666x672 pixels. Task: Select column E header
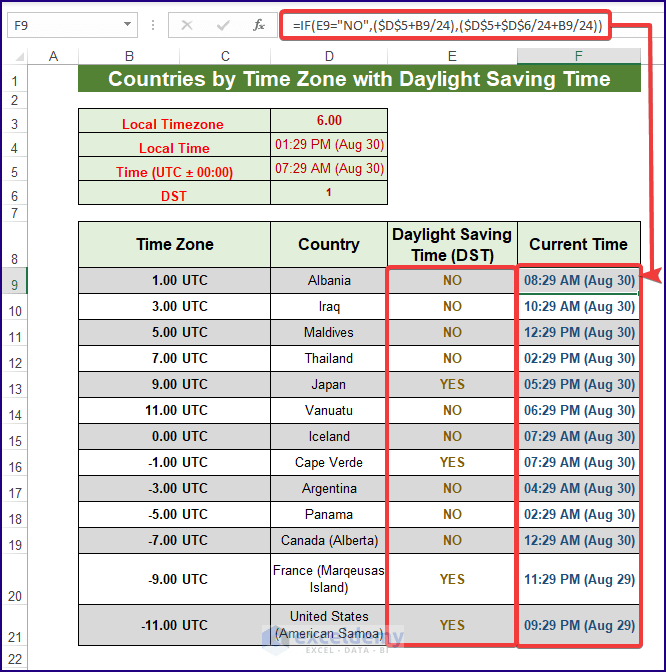[x=452, y=56]
